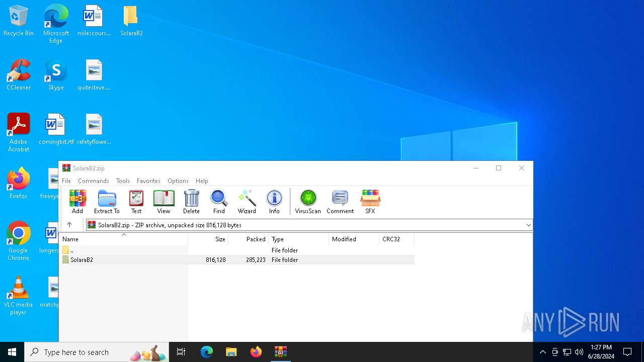Start the VirusScan tool
644x362 pixels.
click(308, 202)
